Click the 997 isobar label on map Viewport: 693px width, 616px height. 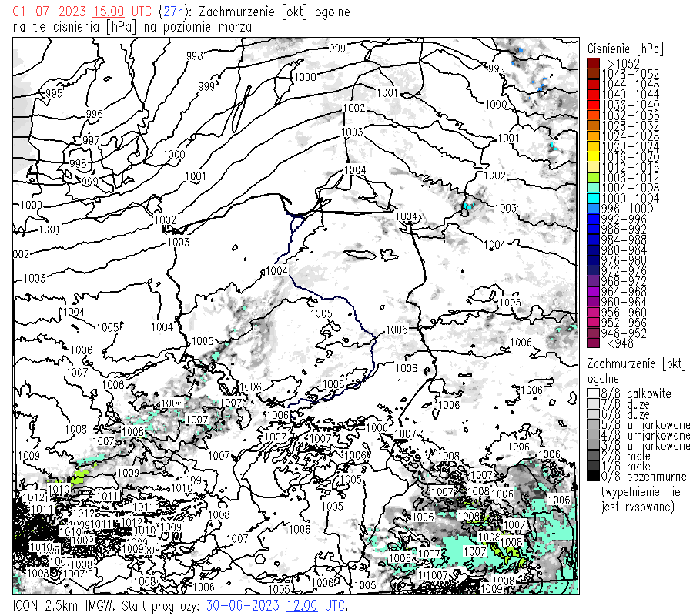[91, 140]
